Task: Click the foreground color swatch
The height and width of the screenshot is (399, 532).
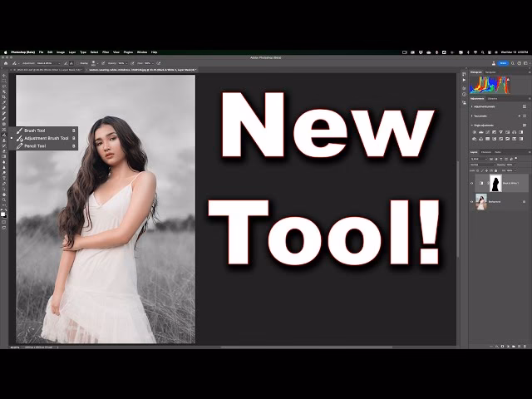Action: click(x=2, y=214)
